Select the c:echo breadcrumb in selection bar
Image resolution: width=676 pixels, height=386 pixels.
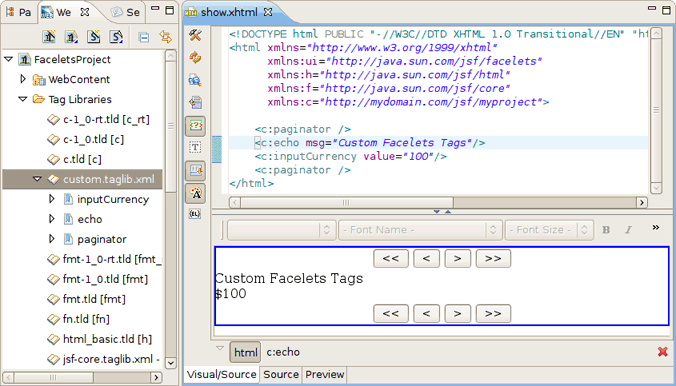point(283,352)
